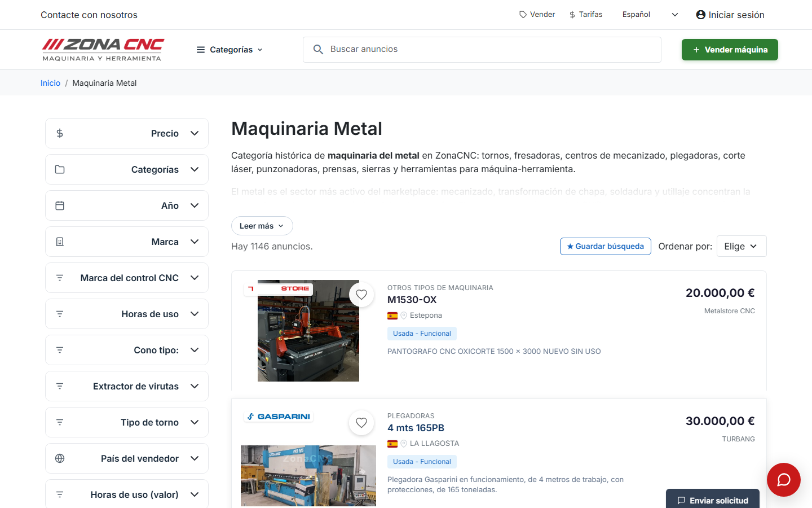
Task: Open the Vender link in top bar
Action: [x=537, y=15]
